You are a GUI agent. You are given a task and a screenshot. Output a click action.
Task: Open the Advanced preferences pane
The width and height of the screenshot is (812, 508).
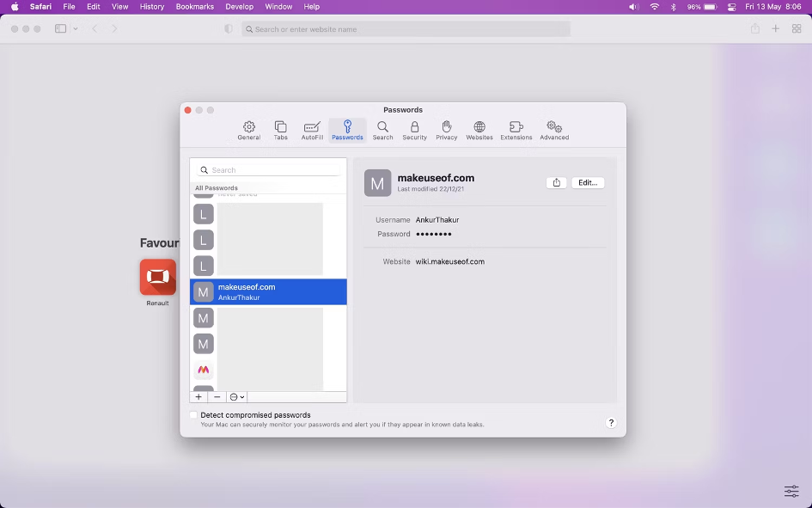point(554,131)
